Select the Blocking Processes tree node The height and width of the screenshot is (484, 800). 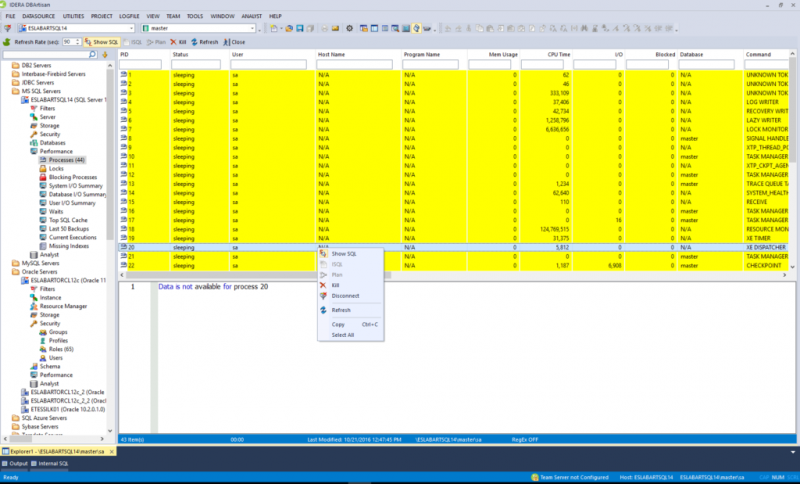(x=72, y=177)
